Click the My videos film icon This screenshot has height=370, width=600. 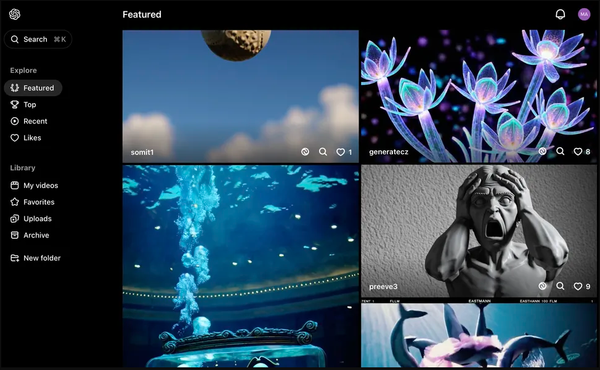(x=15, y=186)
